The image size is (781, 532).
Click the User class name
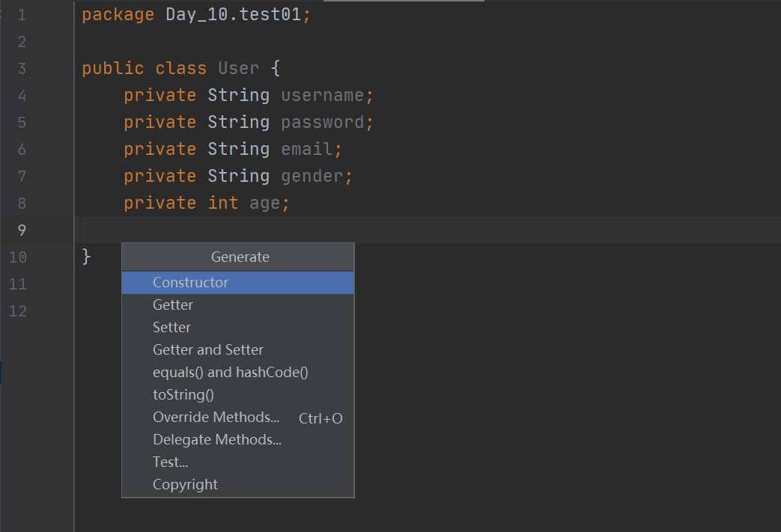pyautogui.click(x=238, y=69)
